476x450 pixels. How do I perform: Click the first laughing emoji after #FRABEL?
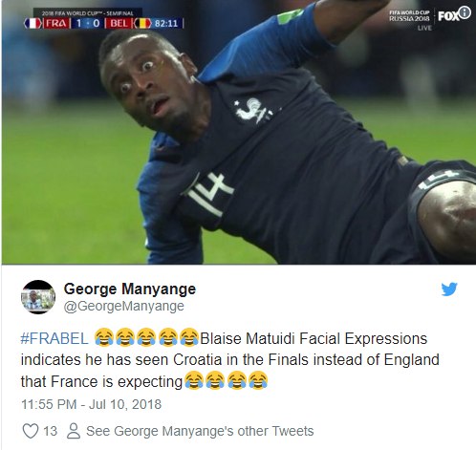pyautogui.click(x=104, y=337)
